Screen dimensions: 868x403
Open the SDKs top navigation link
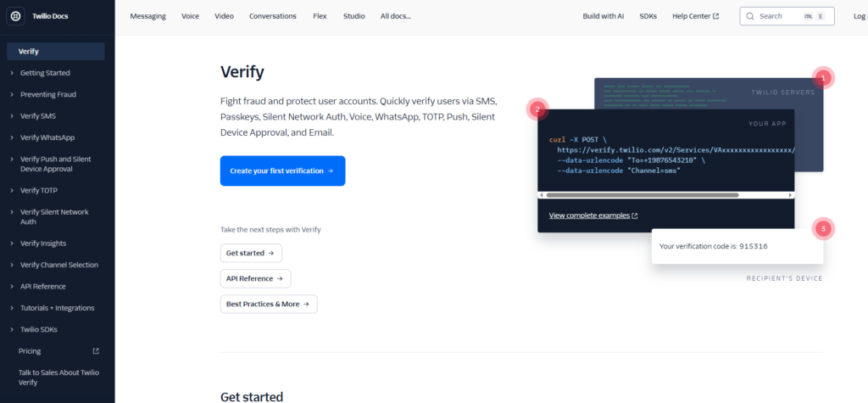(x=648, y=17)
